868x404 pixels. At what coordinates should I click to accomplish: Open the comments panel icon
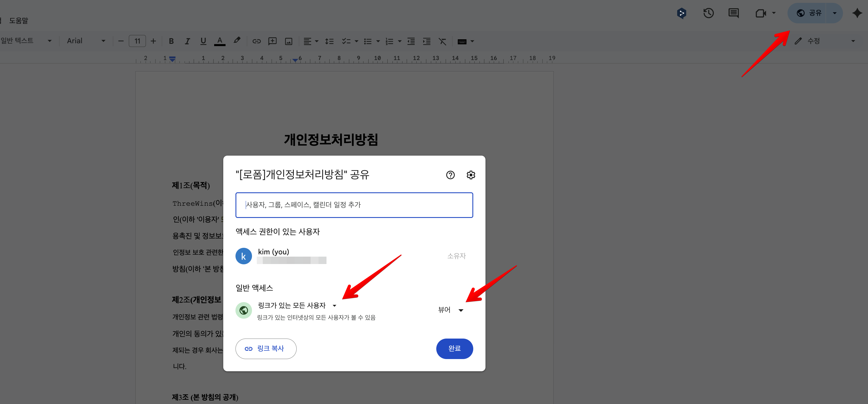coord(733,13)
